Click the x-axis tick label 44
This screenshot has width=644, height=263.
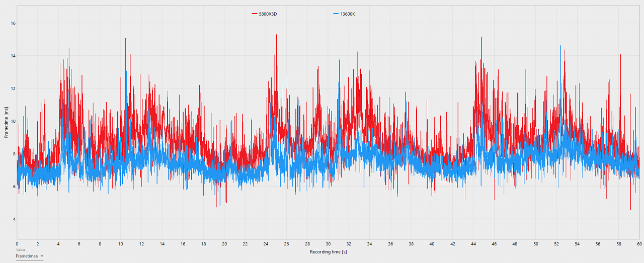point(473,244)
